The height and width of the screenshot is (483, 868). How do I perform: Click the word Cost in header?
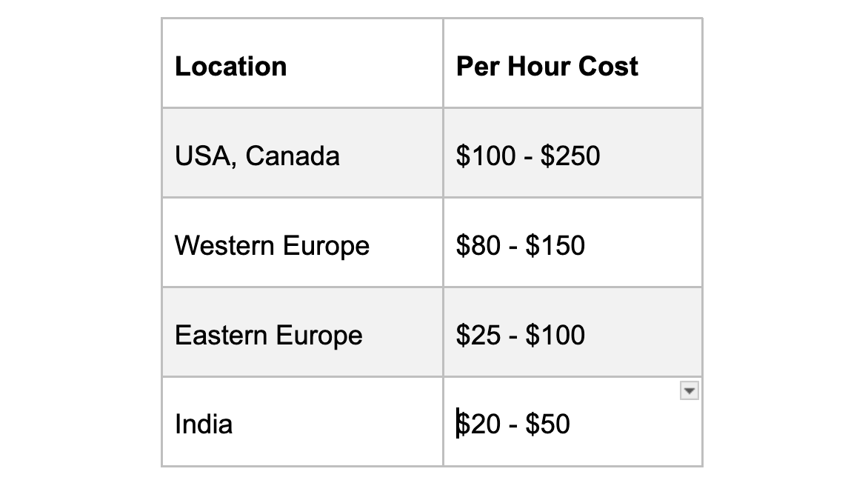pyautogui.click(x=608, y=67)
